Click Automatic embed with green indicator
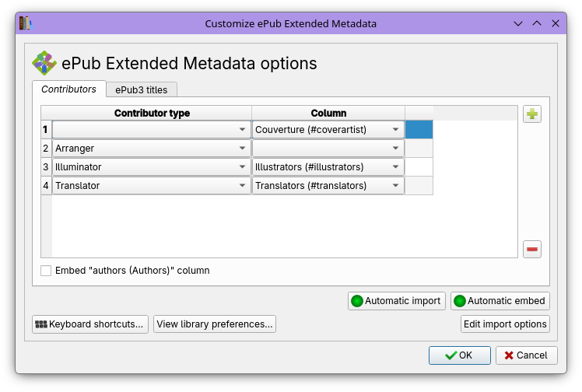The image size is (582, 392). pos(500,301)
